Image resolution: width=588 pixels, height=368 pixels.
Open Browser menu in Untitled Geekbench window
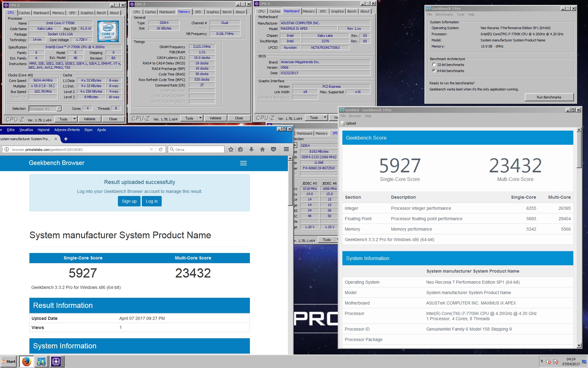point(355,116)
